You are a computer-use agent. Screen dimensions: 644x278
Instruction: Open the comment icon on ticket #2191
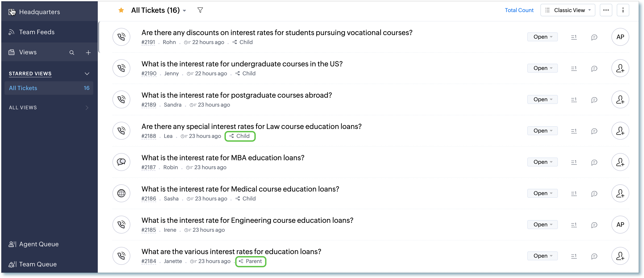(594, 37)
